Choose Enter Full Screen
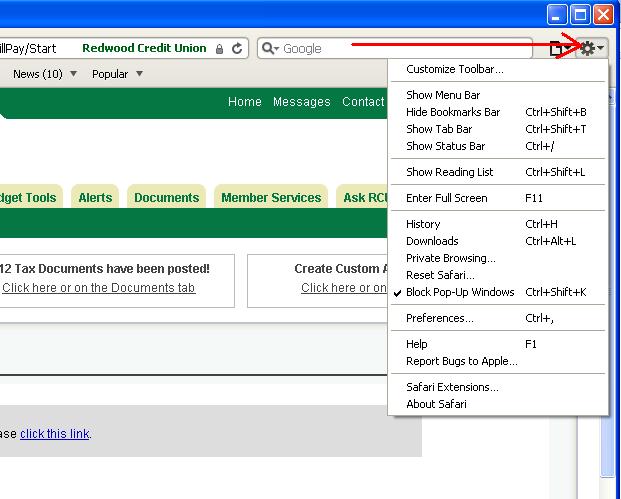This screenshot has width=621, height=499. point(498,198)
